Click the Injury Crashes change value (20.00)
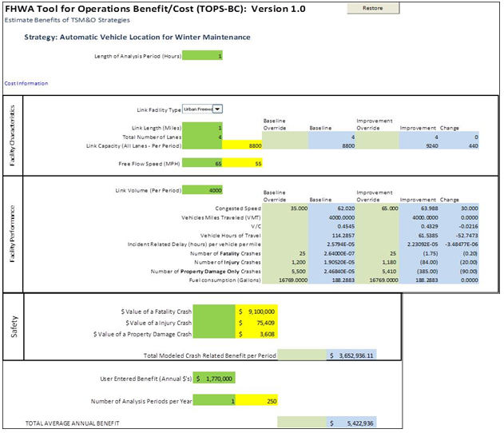This screenshot has width=504, height=433. (x=459, y=262)
